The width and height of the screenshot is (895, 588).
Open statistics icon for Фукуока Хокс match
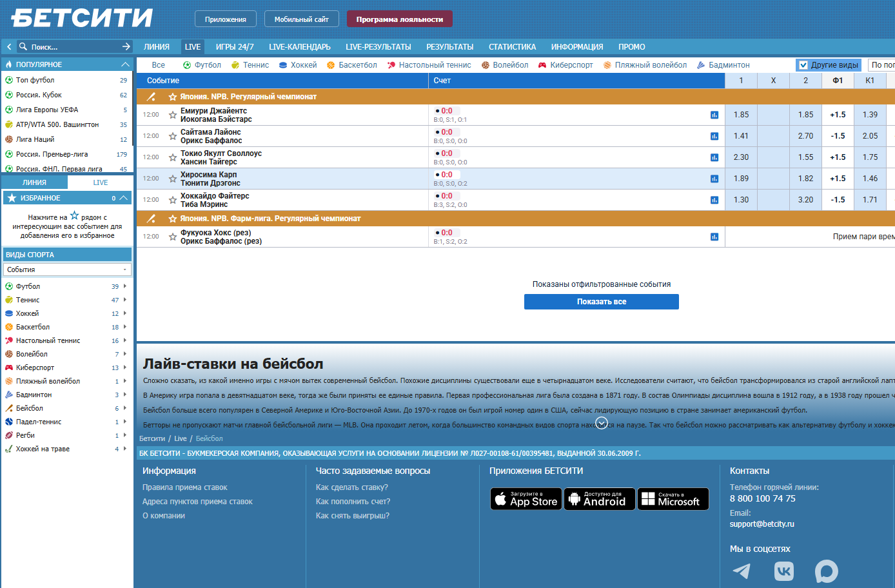(x=714, y=237)
